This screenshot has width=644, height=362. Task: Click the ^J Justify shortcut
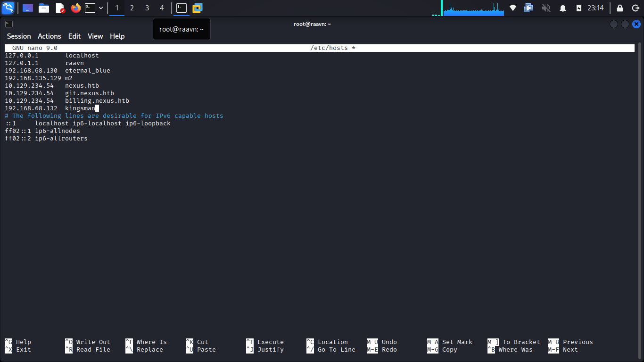[265, 350]
